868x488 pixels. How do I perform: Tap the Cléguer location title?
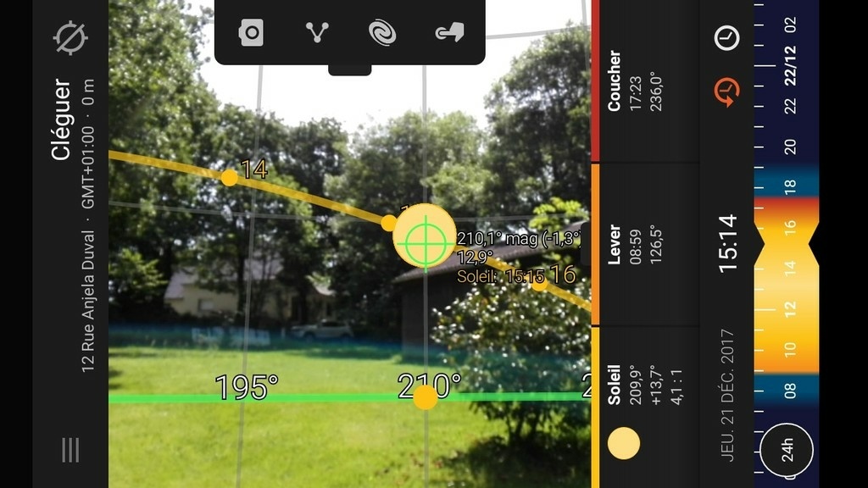(61, 119)
